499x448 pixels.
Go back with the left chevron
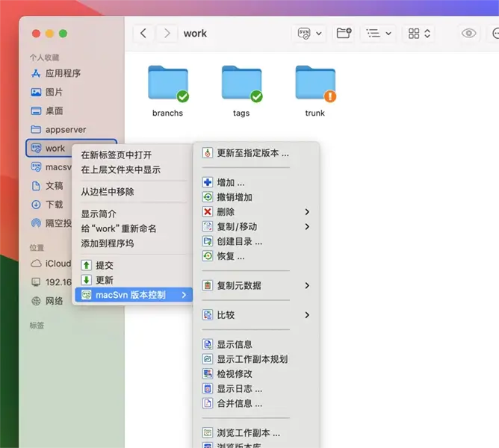pos(143,33)
